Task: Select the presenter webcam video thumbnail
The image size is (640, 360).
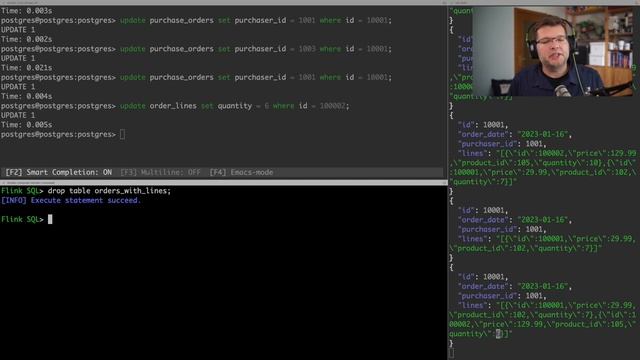Action: pyautogui.click(x=553, y=51)
